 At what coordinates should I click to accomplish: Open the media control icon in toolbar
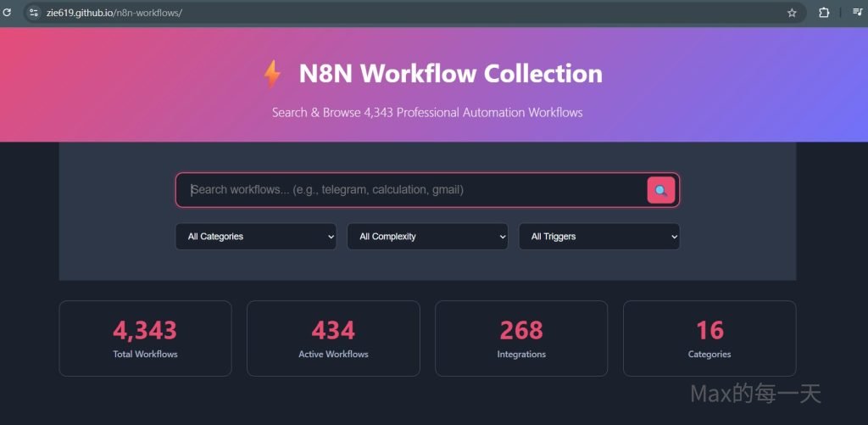857,13
